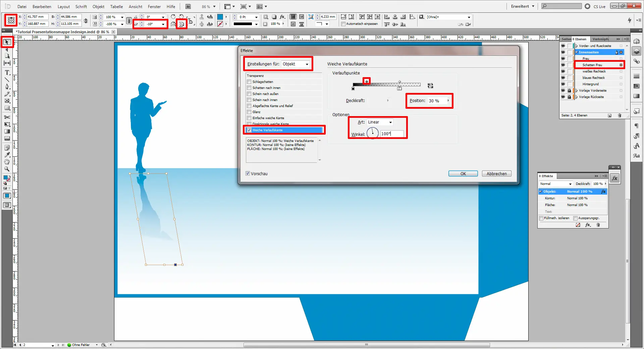Image resolution: width=644 pixels, height=349 pixels.
Task: Open the Objekt menu
Action: (x=98, y=6)
